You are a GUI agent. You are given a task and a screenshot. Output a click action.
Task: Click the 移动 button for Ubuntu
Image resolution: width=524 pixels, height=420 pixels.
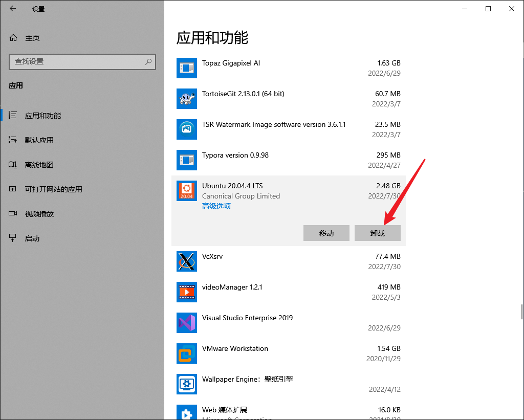pos(326,233)
